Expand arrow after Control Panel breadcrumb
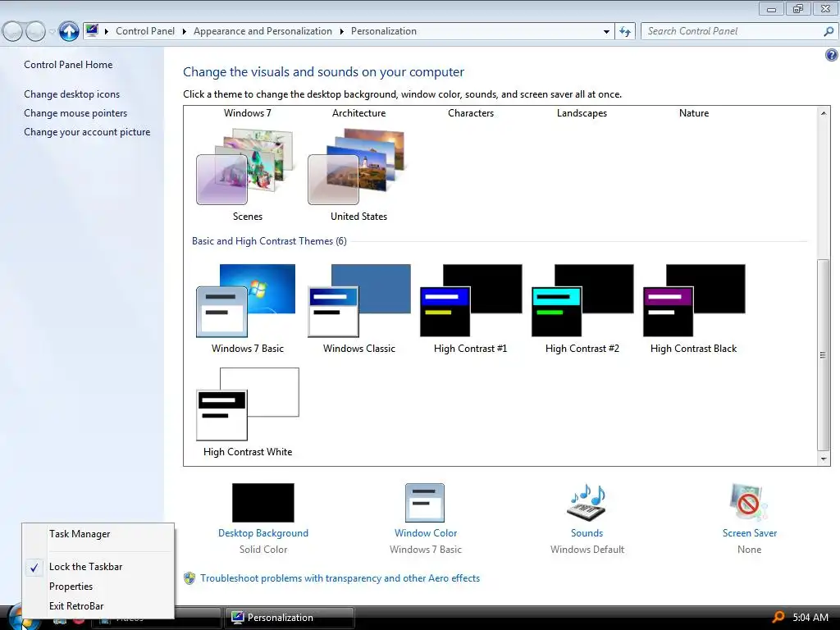The height and width of the screenshot is (630, 840). (x=185, y=31)
